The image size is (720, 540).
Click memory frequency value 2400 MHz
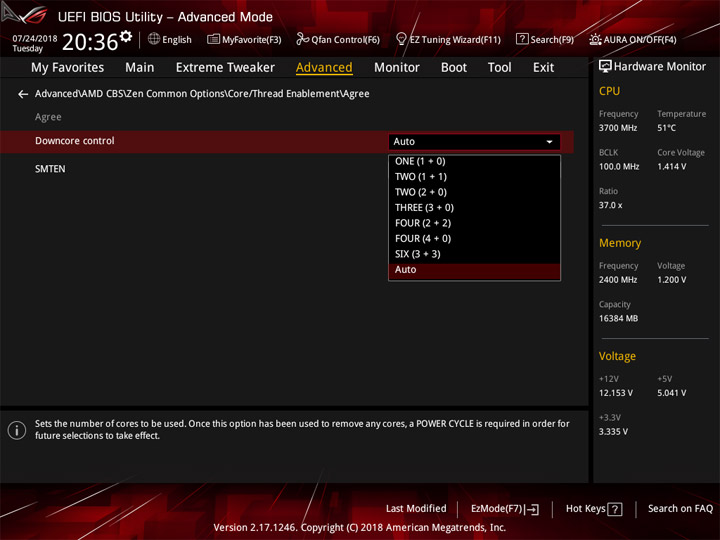[x=618, y=280]
